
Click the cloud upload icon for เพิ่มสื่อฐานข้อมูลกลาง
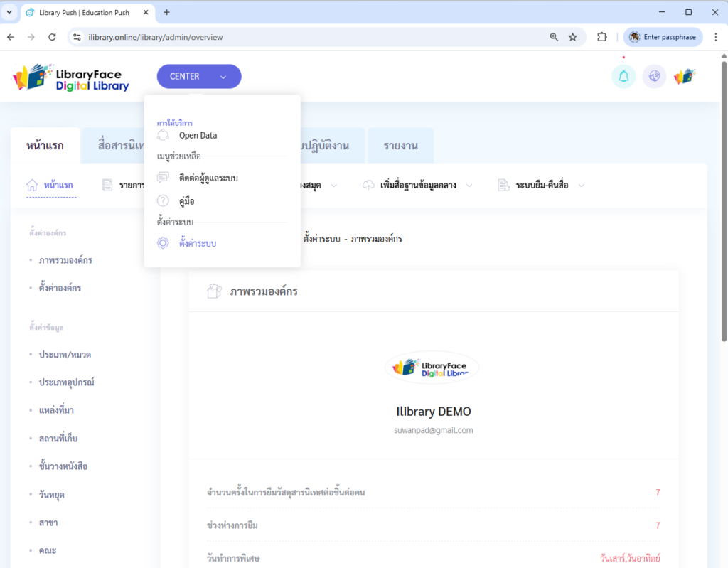tap(368, 186)
